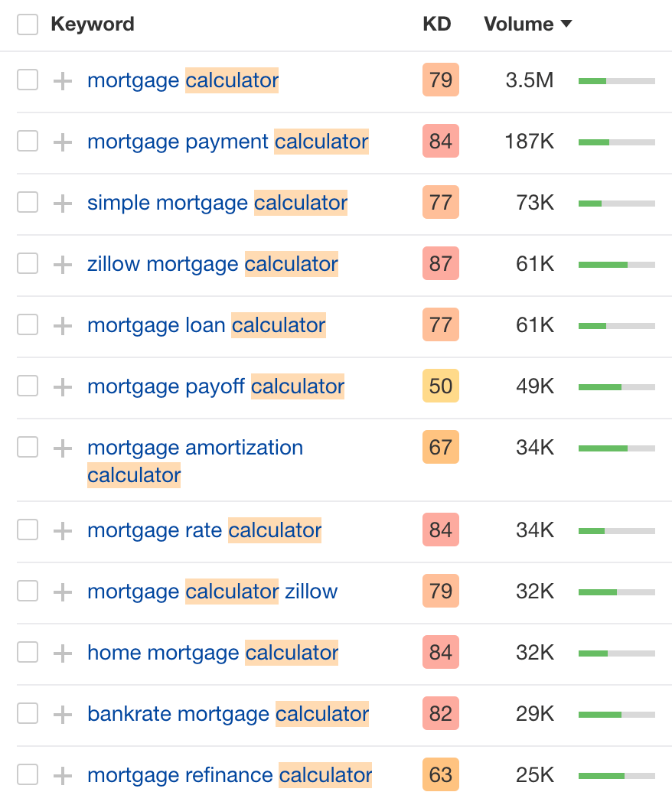Check the checkbox for "mortgage loan calculator"
The height and width of the screenshot is (805, 672).
(28, 325)
